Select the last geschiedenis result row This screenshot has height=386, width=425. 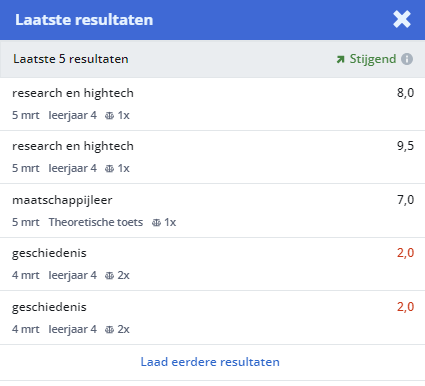[212, 318]
